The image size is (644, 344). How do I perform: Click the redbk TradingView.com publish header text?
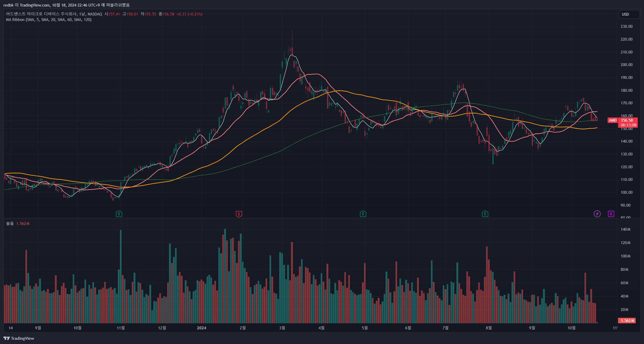[66, 5]
